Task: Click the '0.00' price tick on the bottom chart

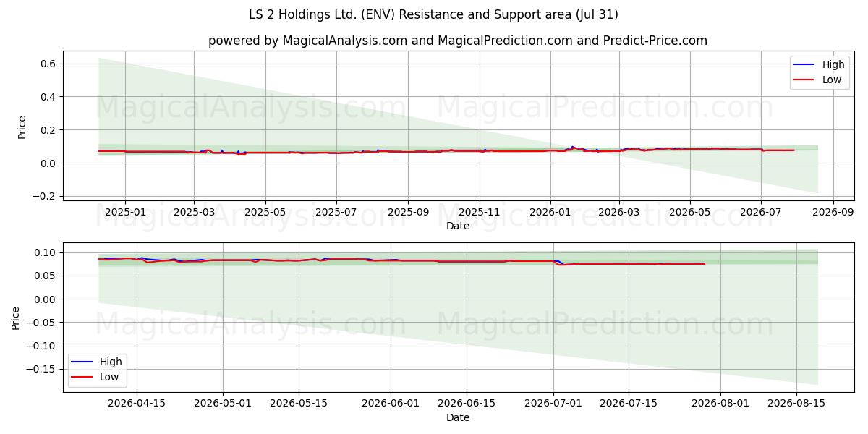Action: (46, 299)
